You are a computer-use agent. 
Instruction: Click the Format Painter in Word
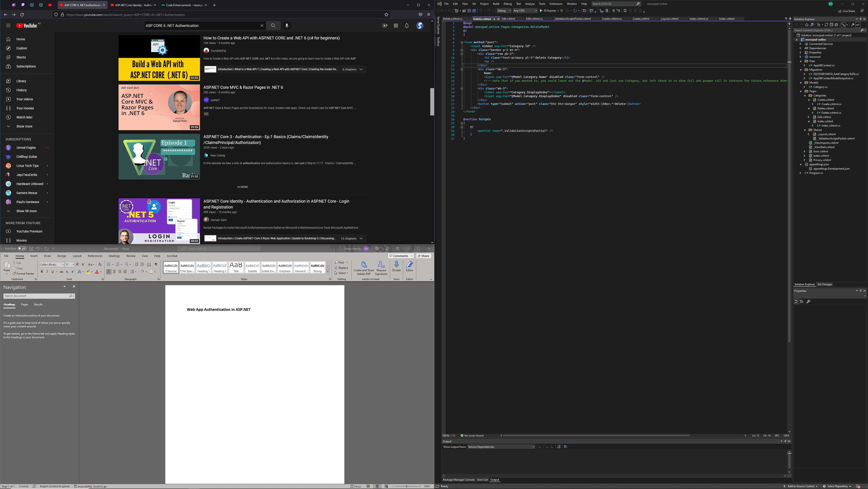tap(23, 273)
